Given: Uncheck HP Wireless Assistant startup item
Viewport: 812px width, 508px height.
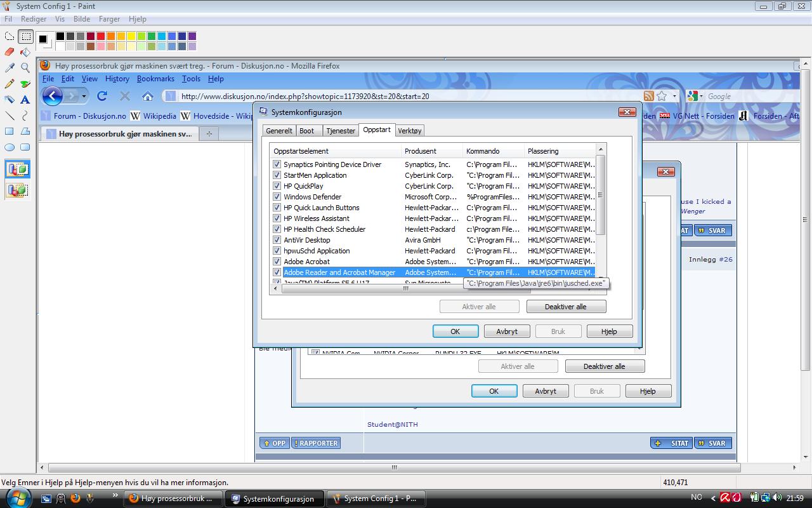Looking at the screenshot, I should pos(277,218).
